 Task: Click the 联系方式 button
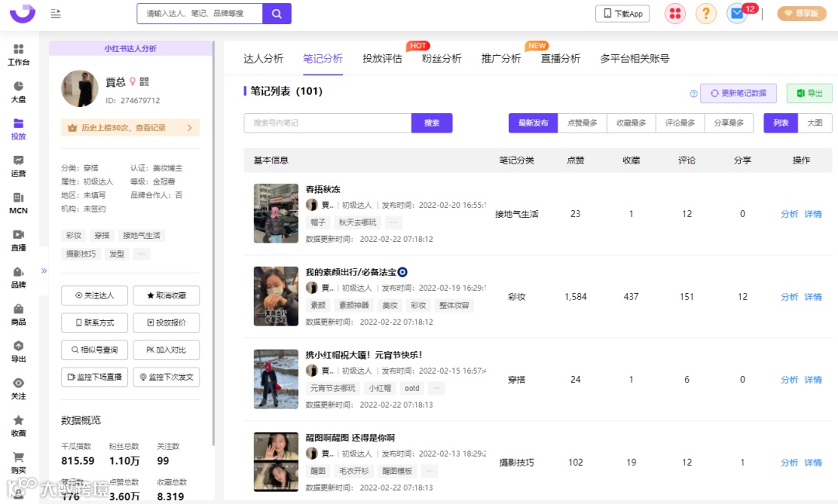(x=95, y=323)
